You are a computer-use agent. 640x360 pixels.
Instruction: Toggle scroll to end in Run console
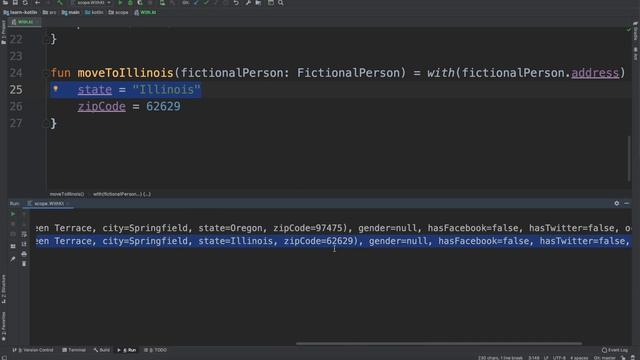(x=24, y=244)
